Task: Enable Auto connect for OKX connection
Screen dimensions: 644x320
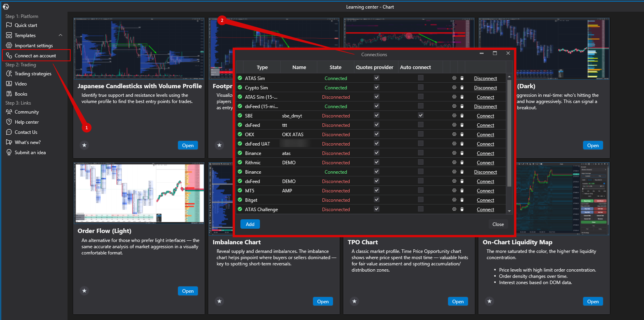Action: tap(420, 134)
